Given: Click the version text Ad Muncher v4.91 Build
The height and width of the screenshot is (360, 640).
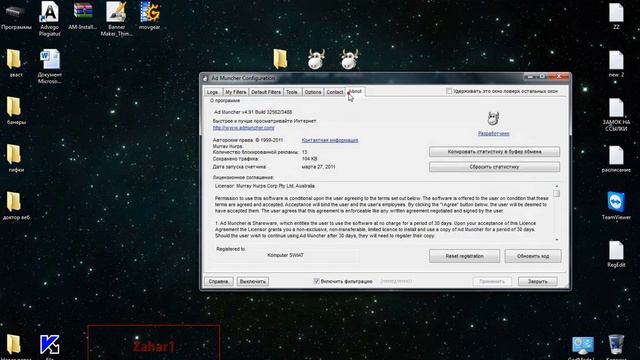Looking at the screenshot, I should [253, 112].
